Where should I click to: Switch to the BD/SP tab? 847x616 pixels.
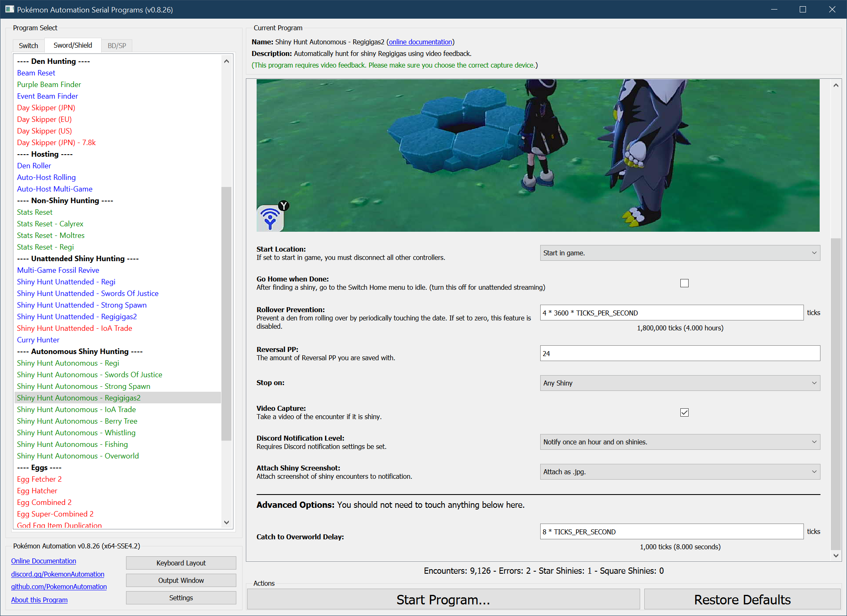click(116, 46)
